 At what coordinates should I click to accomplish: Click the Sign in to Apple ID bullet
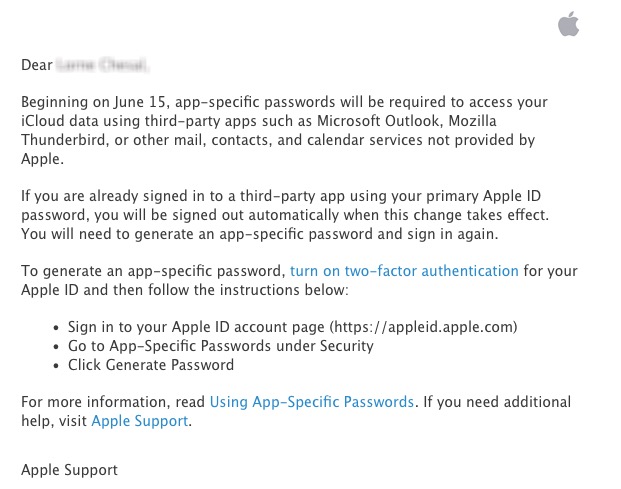click(x=292, y=327)
